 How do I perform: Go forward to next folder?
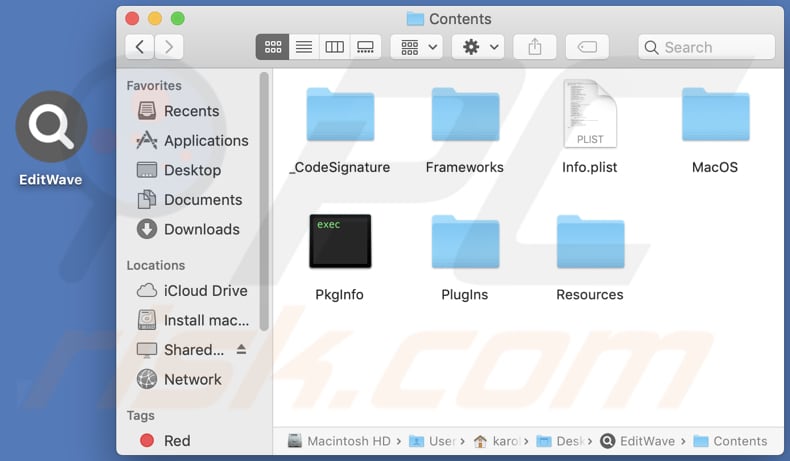coord(169,47)
